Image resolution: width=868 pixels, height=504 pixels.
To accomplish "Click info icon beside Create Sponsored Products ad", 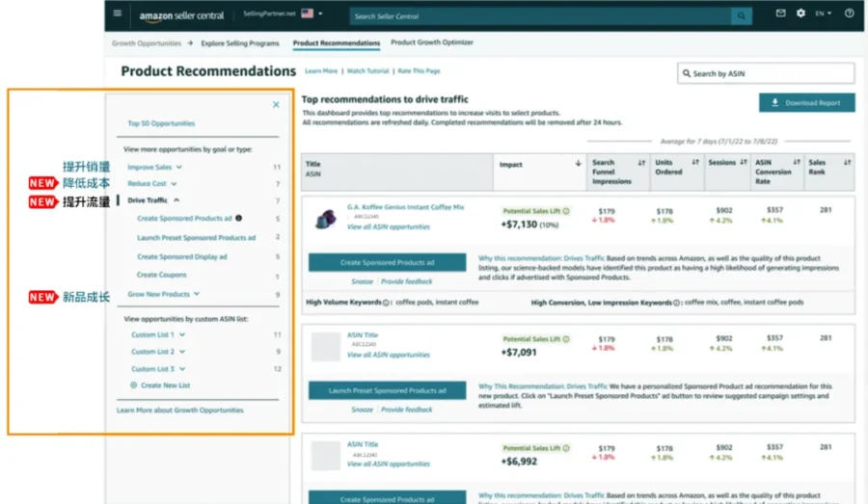I will tap(238, 218).
